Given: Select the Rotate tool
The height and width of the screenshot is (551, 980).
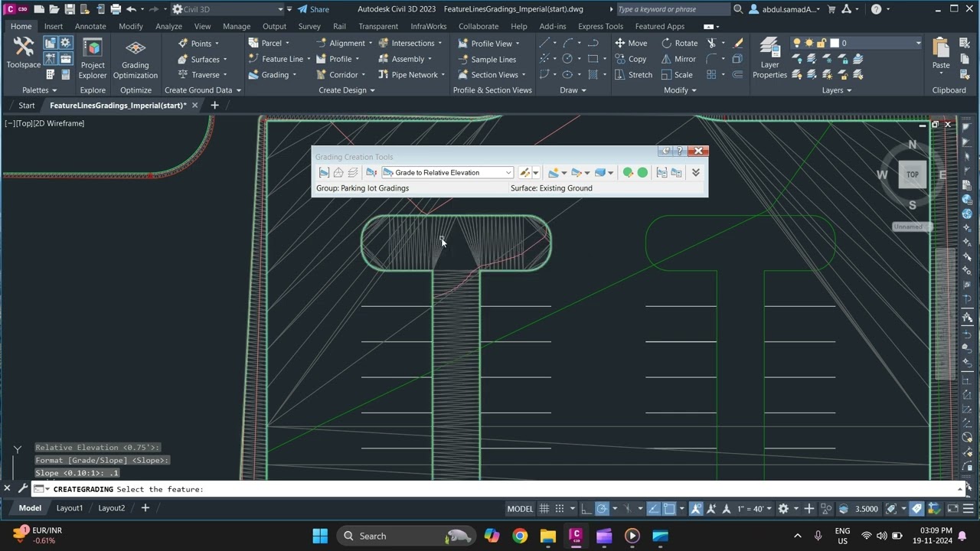Looking at the screenshot, I should tap(679, 43).
